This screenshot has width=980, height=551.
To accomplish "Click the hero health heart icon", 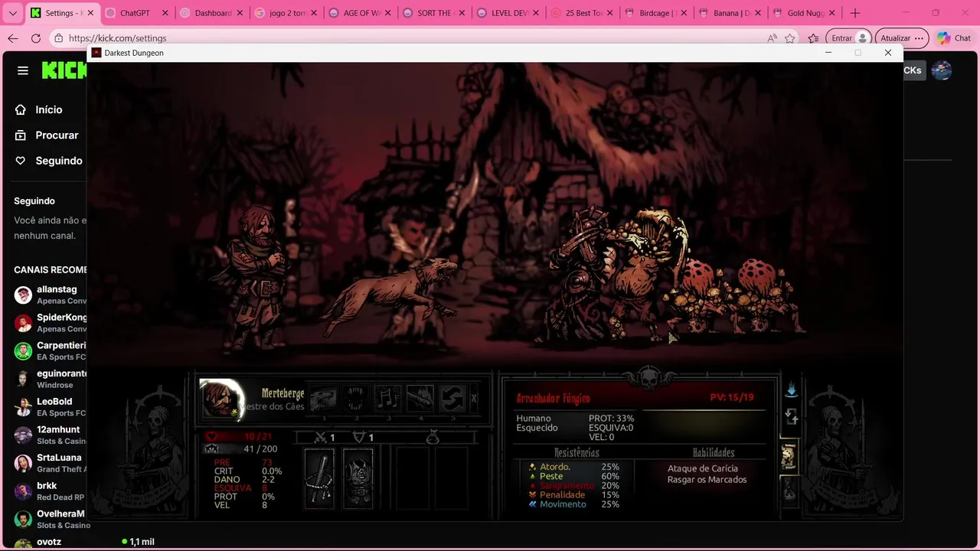I will point(211,437).
